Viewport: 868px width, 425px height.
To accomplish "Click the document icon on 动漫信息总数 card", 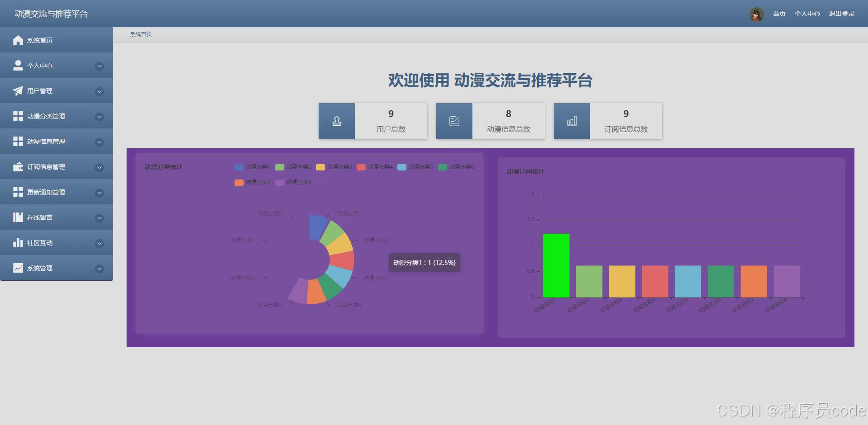I will pos(454,121).
